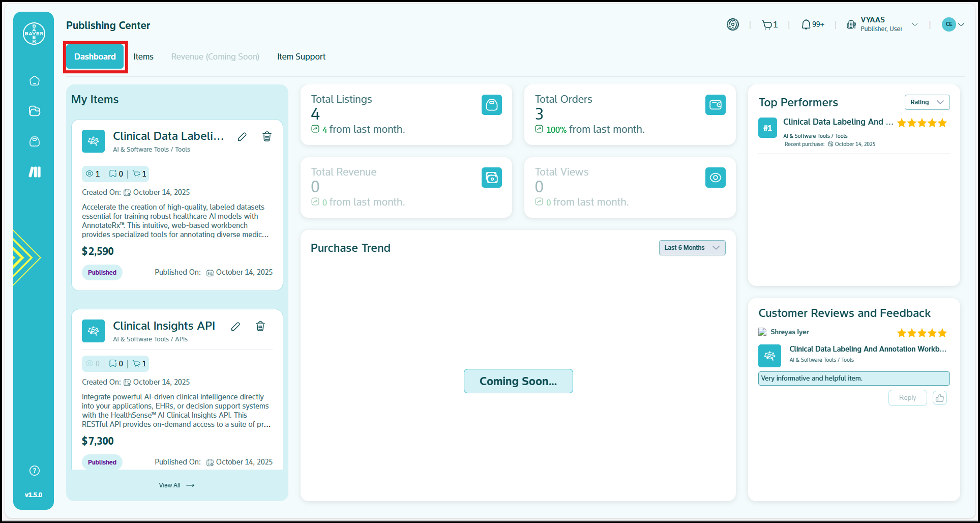Click the Reply button on review
This screenshot has width=980, height=523.
coord(907,398)
